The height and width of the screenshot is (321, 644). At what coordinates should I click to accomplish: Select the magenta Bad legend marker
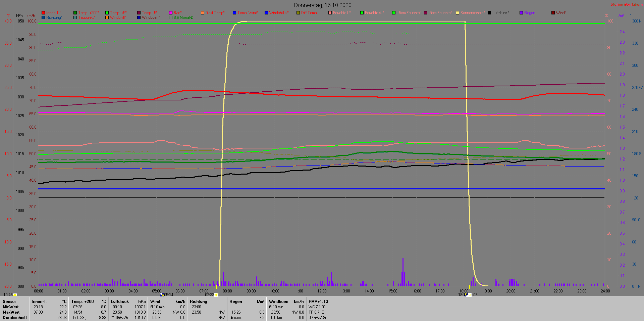pos(171,13)
